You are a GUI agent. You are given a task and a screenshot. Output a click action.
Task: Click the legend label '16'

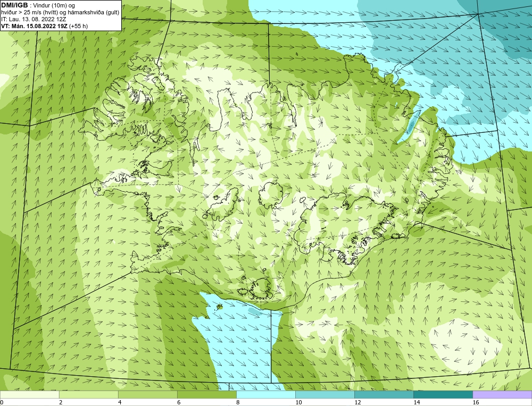476,402
